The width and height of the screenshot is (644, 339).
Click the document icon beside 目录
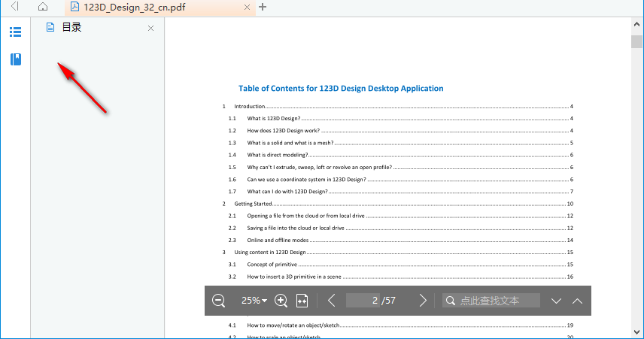coord(50,28)
